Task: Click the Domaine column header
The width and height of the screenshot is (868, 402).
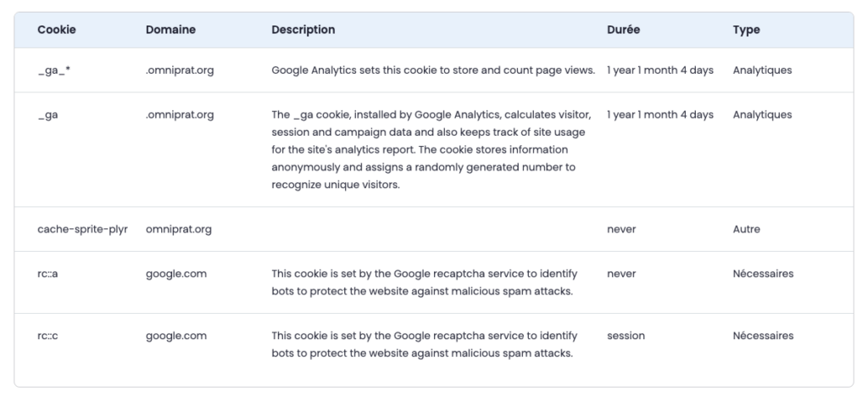Action: (x=170, y=30)
